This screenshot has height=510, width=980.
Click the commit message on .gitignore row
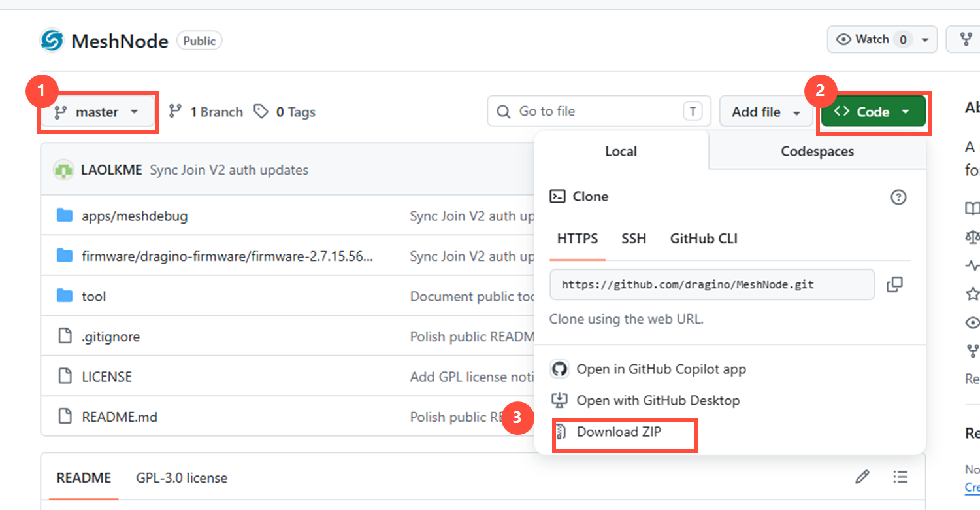coord(472,337)
